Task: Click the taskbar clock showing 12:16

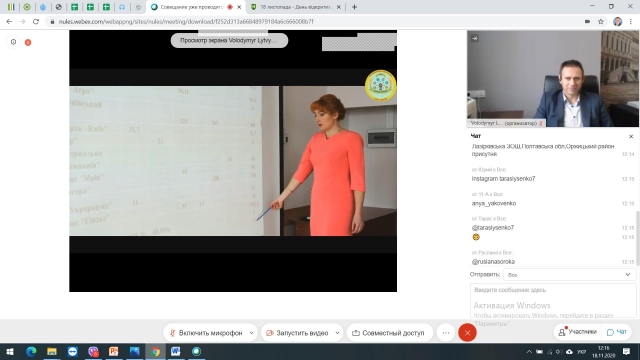Action: coord(604,351)
